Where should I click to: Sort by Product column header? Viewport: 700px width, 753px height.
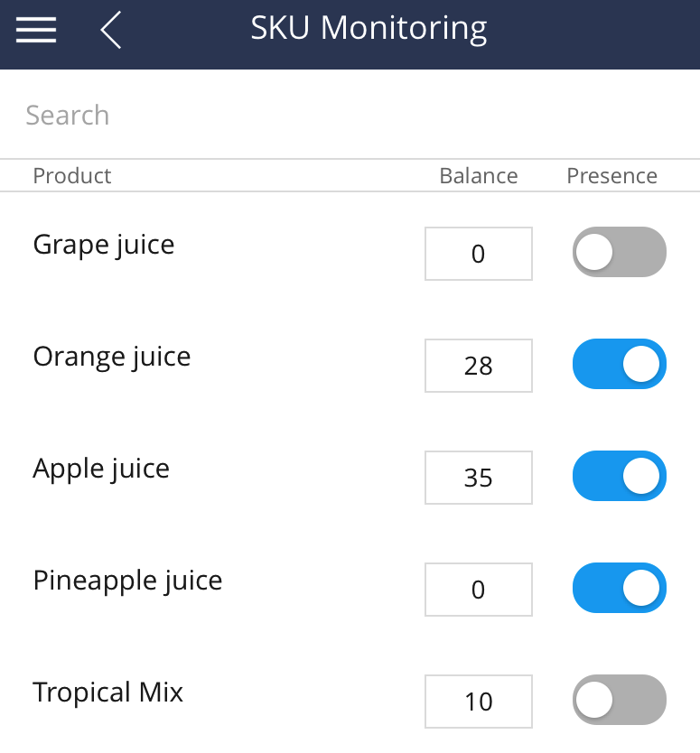(72, 176)
